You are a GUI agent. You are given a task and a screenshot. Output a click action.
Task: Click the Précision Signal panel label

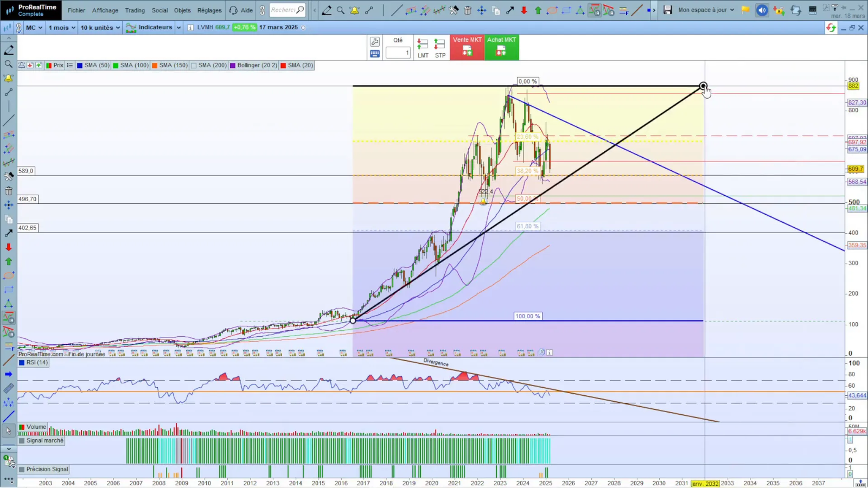[x=43, y=469]
